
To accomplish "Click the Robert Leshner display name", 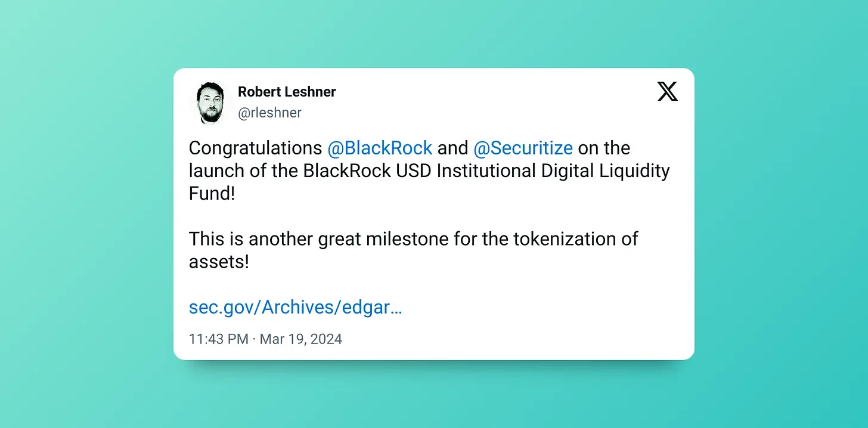I will pos(287,92).
